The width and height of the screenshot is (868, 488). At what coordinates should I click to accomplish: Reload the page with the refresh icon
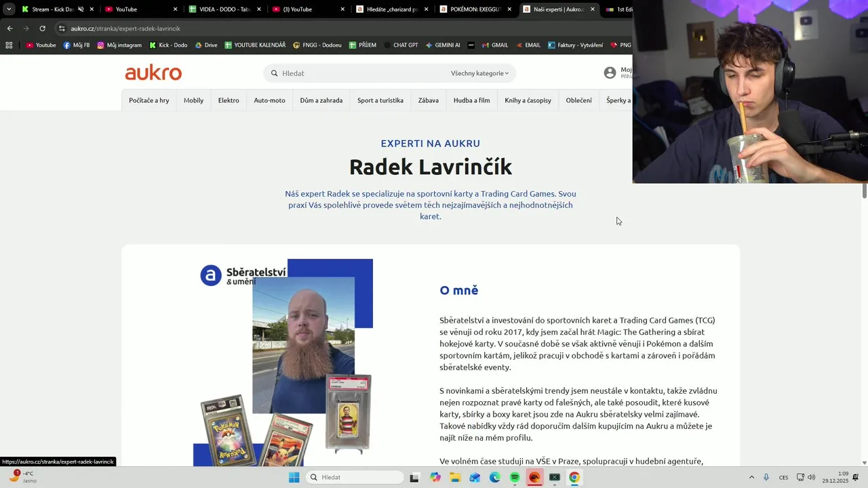coord(42,28)
